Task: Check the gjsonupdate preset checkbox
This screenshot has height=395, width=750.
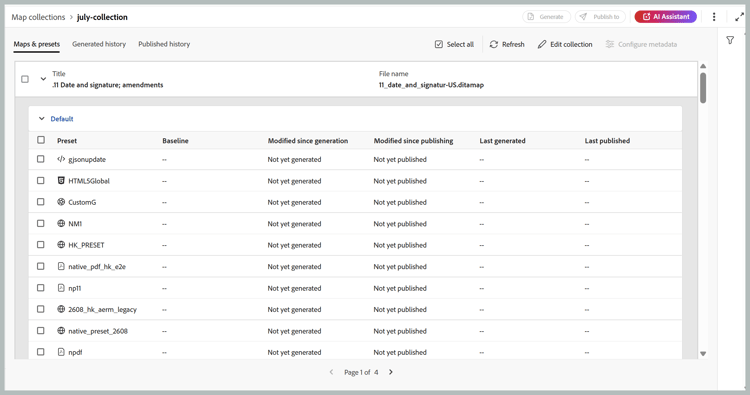Action: [x=41, y=159]
